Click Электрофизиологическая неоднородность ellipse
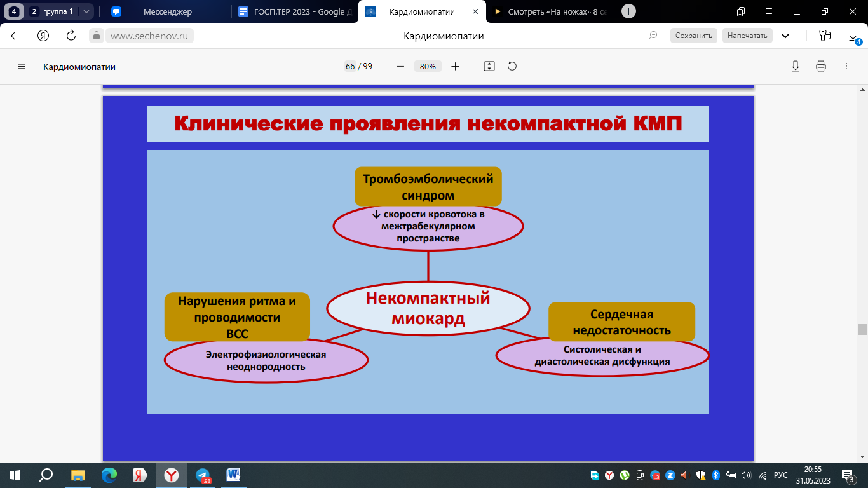868x488 pixels. tap(266, 360)
